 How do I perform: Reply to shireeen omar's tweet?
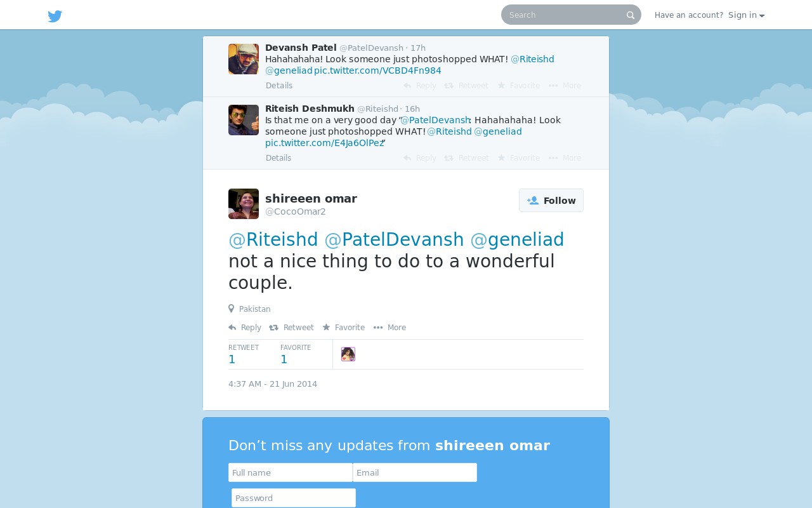[245, 328]
